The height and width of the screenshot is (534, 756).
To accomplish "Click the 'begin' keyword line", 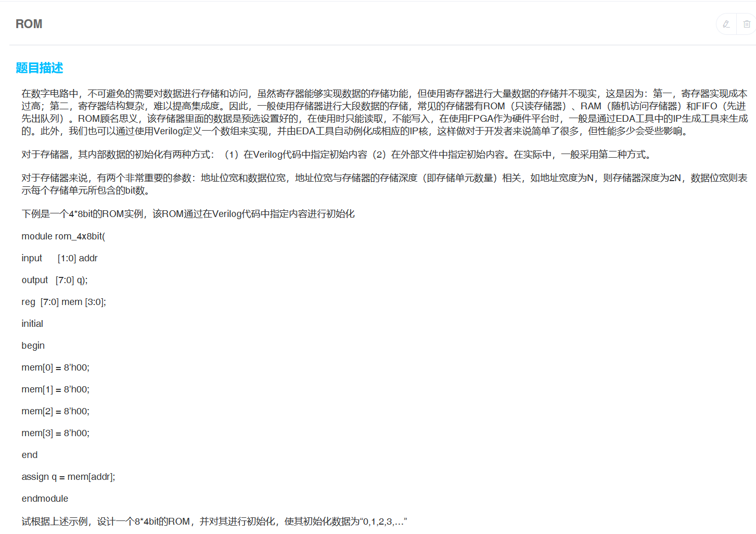I will (x=33, y=346).
